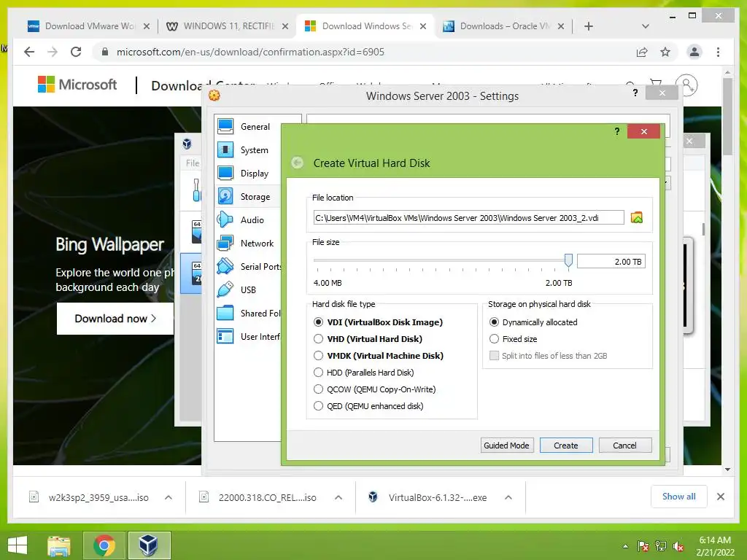The height and width of the screenshot is (560, 747).
Task: Show hidden system tray icons
Action: point(625,546)
